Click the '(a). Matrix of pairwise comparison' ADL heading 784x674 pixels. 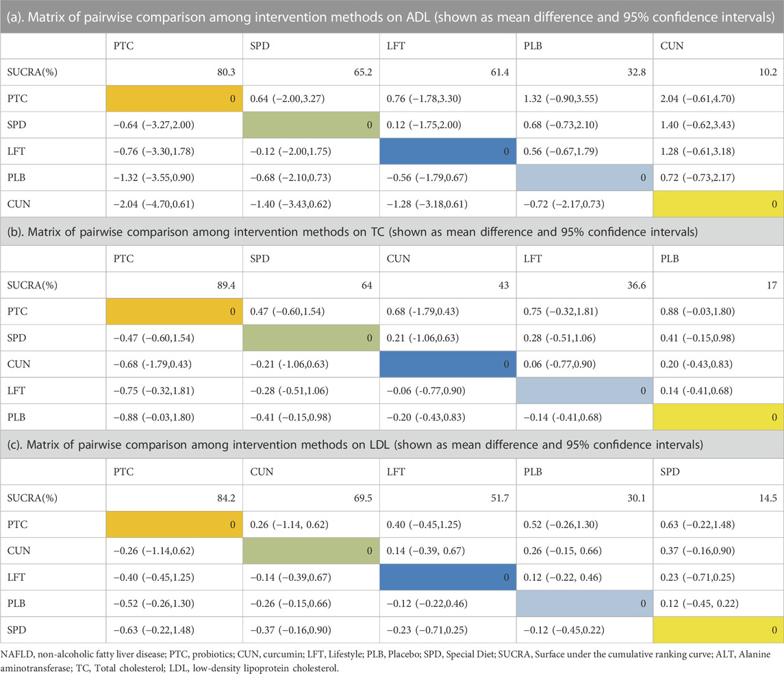click(391, 17)
